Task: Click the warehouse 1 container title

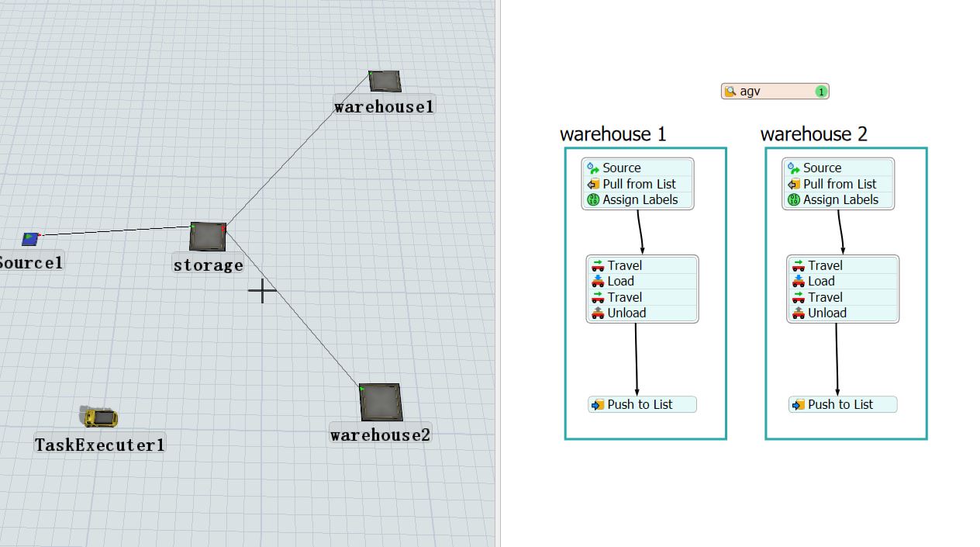Action: (x=612, y=134)
